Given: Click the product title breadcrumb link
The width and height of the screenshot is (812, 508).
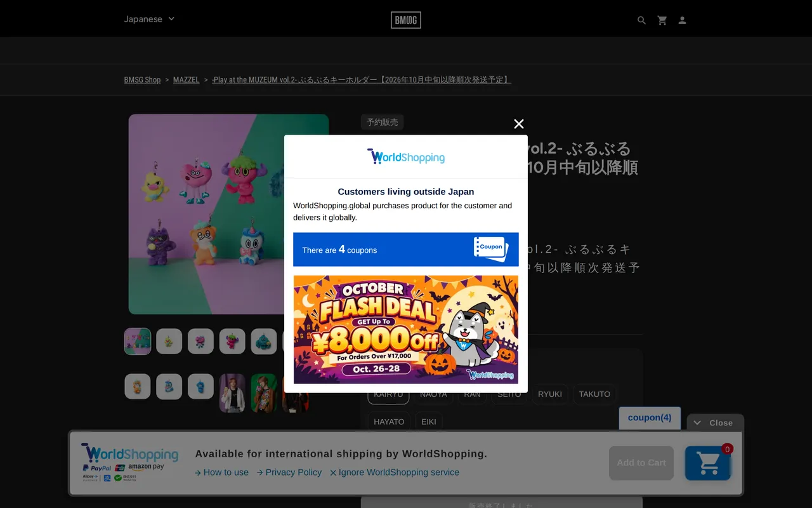Looking at the screenshot, I should click(x=362, y=80).
